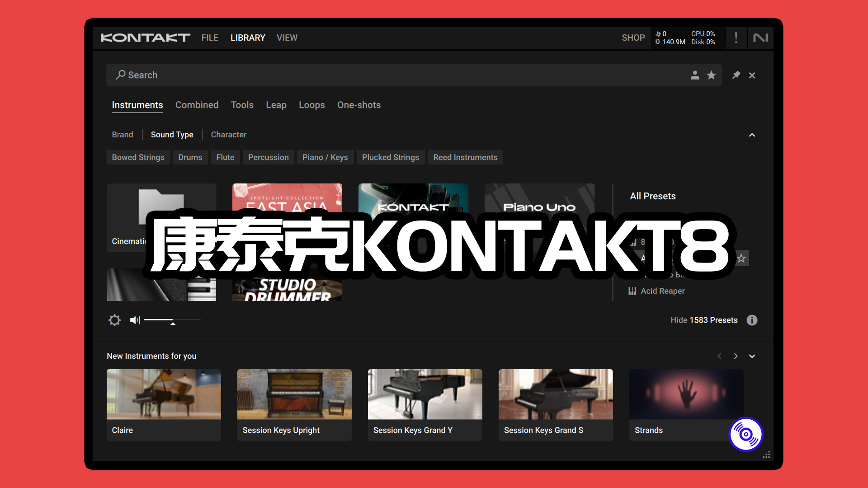Viewport: 868px width, 488px height.
Task: Open browser settings gear icon
Action: 114,320
